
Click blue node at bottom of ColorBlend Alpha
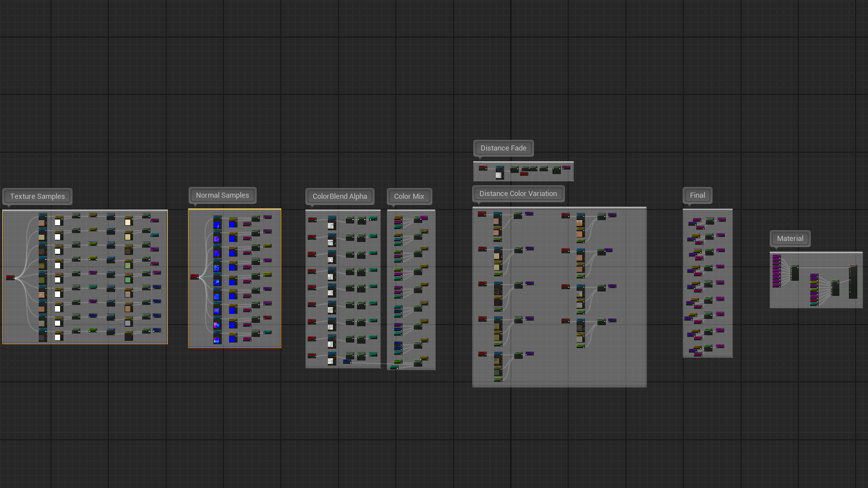pos(347,362)
